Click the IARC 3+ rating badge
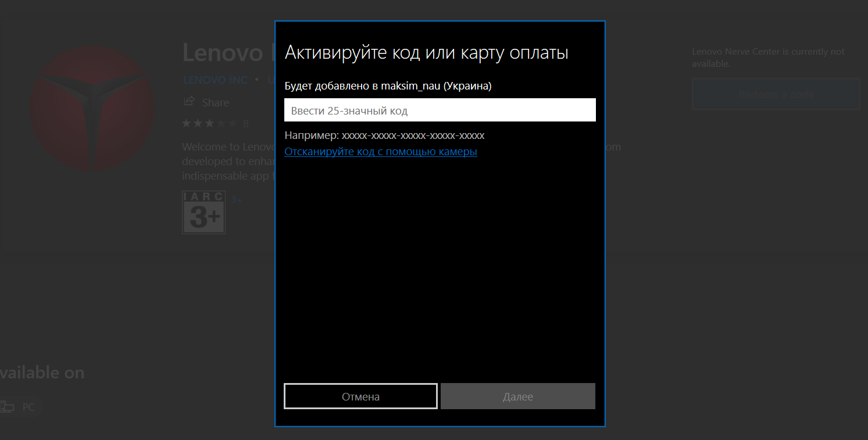Image resolution: width=868 pixels, height=440 pixels. [203, 212]
